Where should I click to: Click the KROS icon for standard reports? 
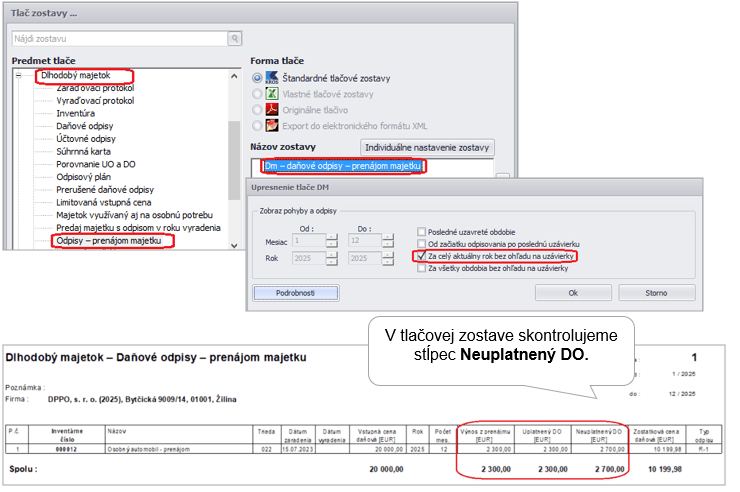(x=275, y=78)
